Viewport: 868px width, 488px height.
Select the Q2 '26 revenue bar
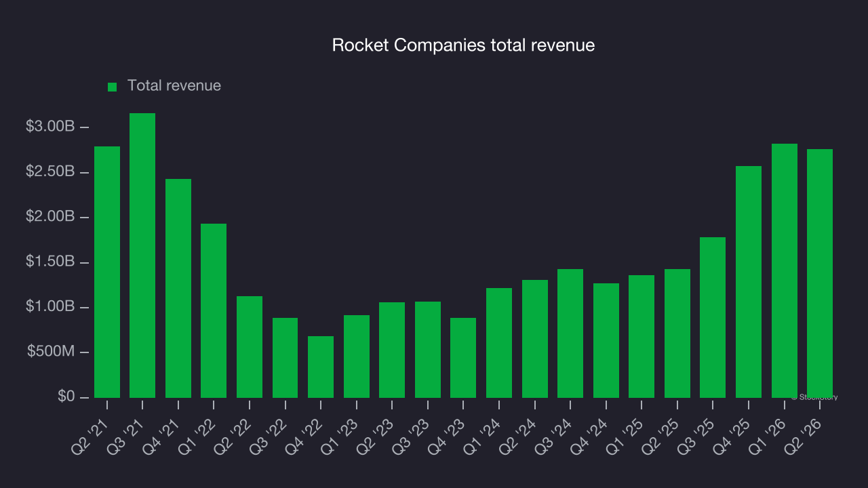pos(820,273)
